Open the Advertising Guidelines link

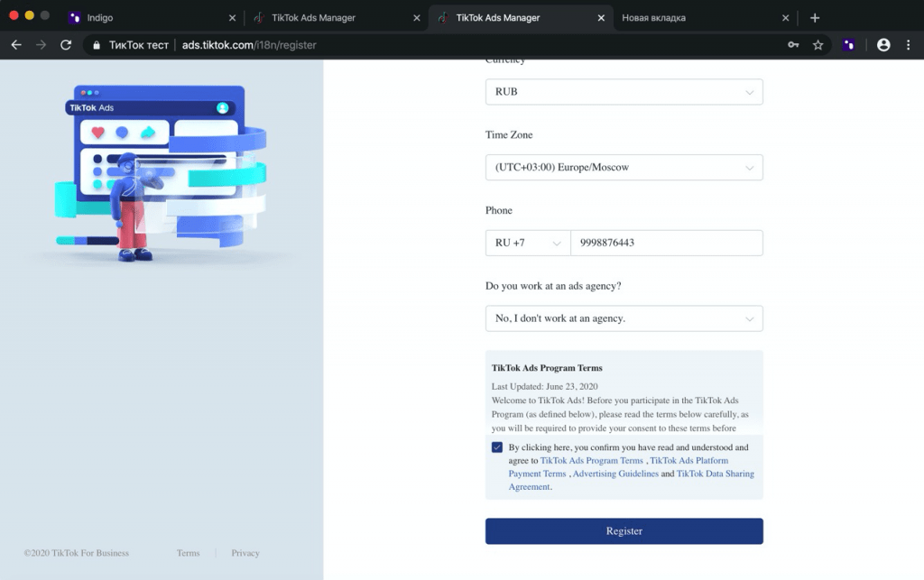[x=615, y=474]
